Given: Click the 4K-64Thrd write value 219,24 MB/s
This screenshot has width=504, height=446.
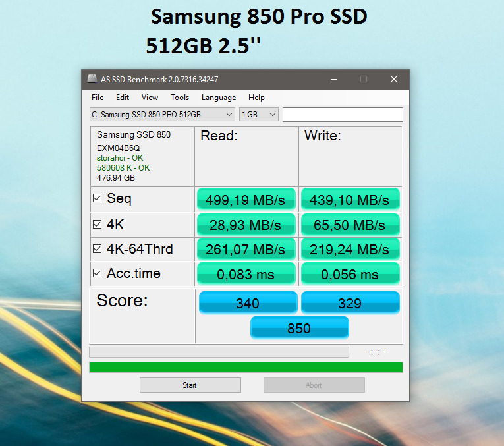Looking at the screenshot, I should (350, 249).
